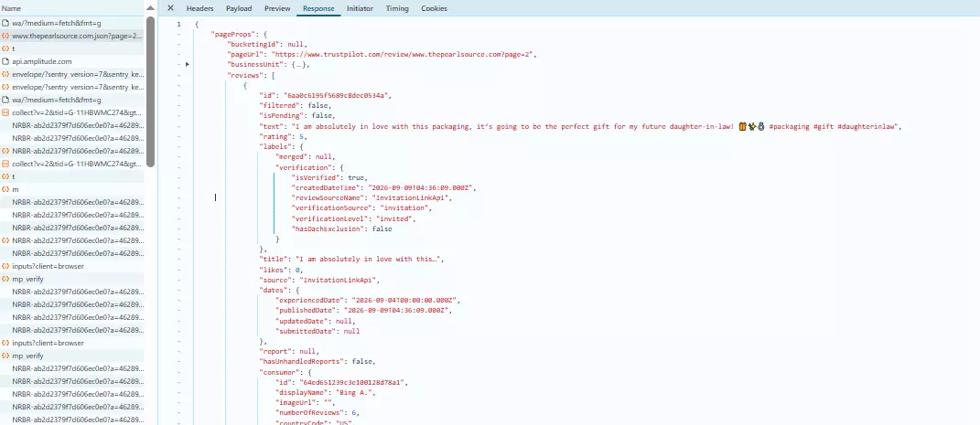The image size is (980, 425).
Task: Show the Preview tab
Action: click(277, 9)
